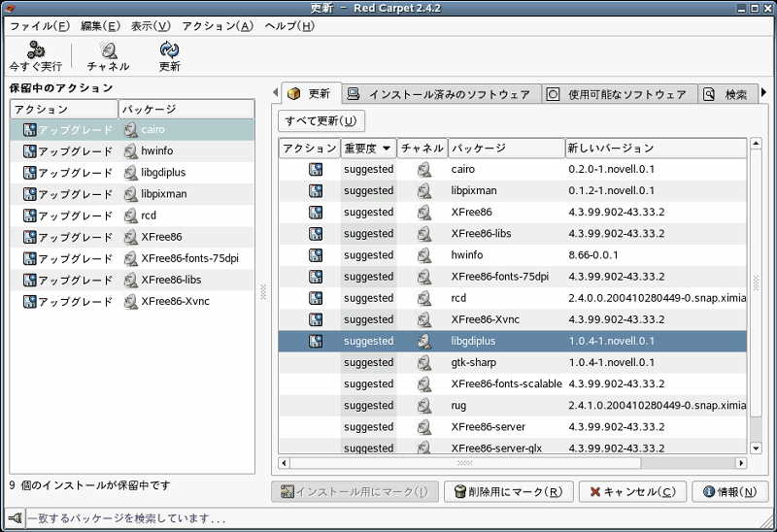
Task: Click right arrow of horizontal scrollbar
Action: [x=741, y=464]
